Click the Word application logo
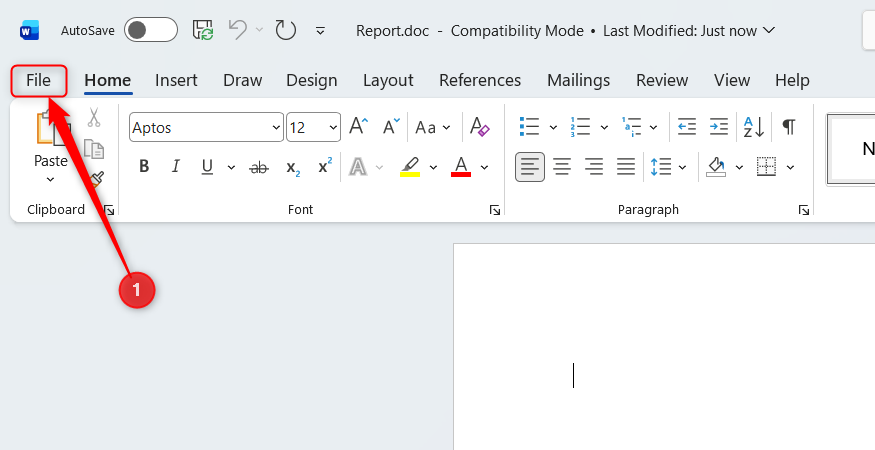The height and width of the screenshot is (450, 875). pyautogui.click(x=29, y=31)
